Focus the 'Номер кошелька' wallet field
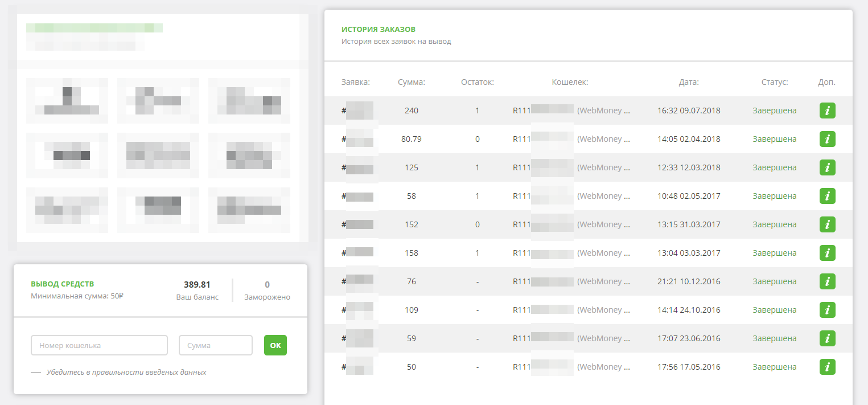The width and height of the screenshot is (868, 405). click(x=99, y=345)
